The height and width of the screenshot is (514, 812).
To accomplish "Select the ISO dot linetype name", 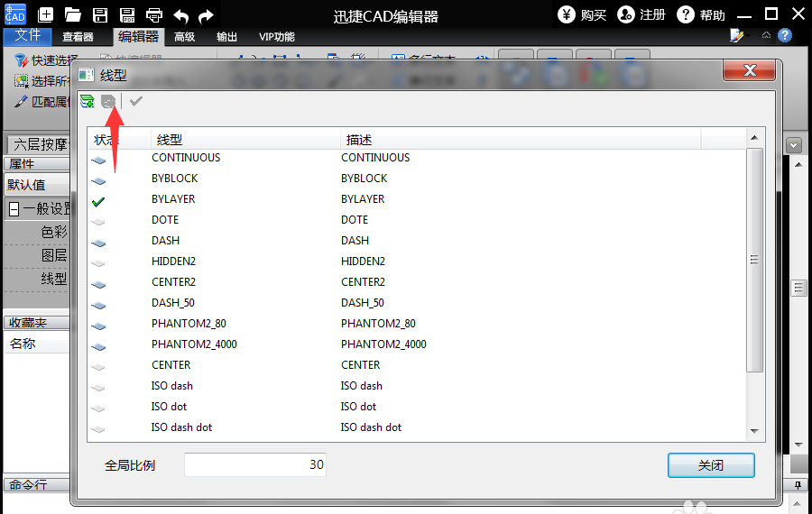I will [169, 407].
